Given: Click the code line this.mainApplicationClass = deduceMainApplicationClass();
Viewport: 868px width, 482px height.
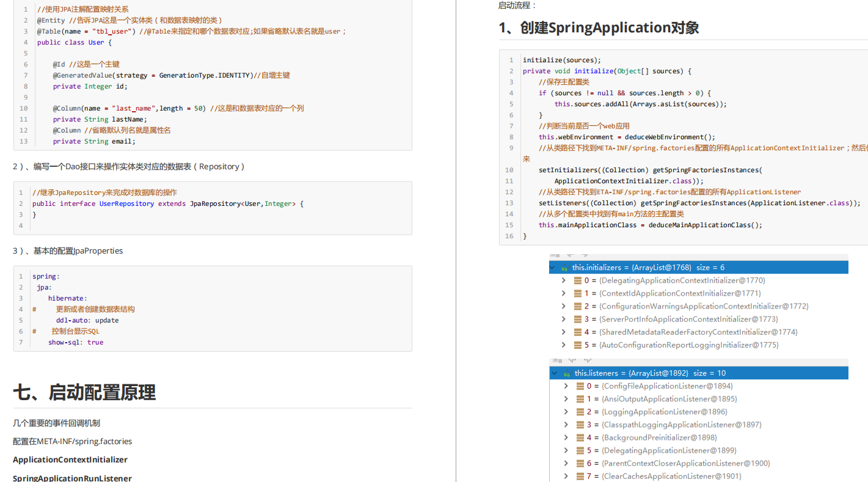Looking at the screenshot, I should point(651,225).
